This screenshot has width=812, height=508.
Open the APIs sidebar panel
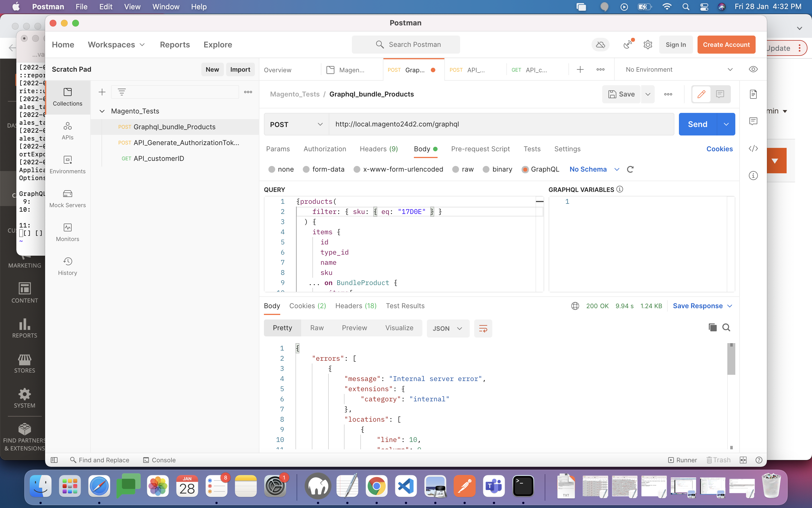coord(67,131)
